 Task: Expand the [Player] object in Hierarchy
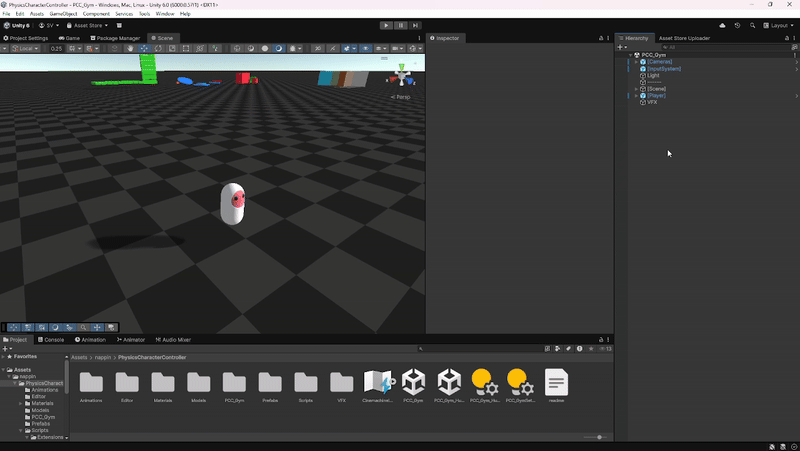636,96
